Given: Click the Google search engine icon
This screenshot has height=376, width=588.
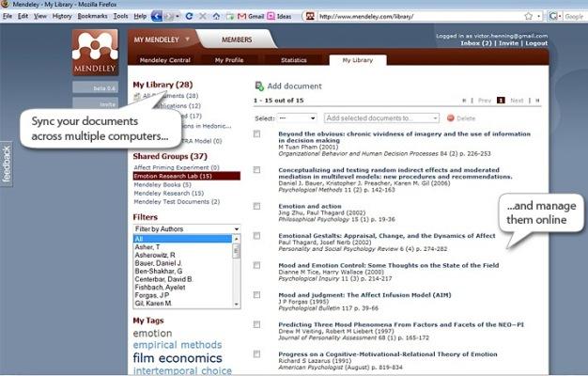Looking at the screenshot, I should pos(553,16).
